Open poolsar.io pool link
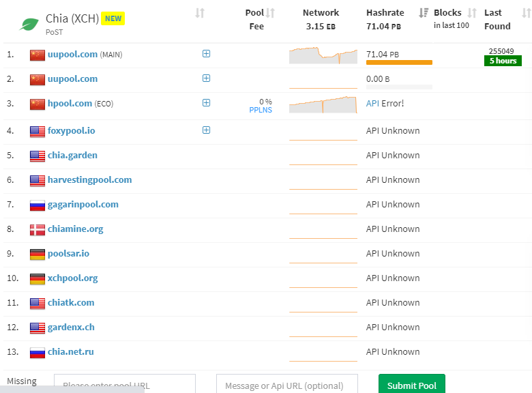Image resolution: width=532 pixels, height=393 pixels. 68,254
